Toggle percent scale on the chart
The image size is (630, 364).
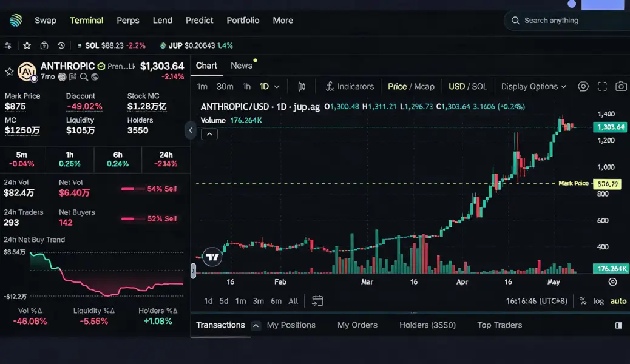coord(583,301)
